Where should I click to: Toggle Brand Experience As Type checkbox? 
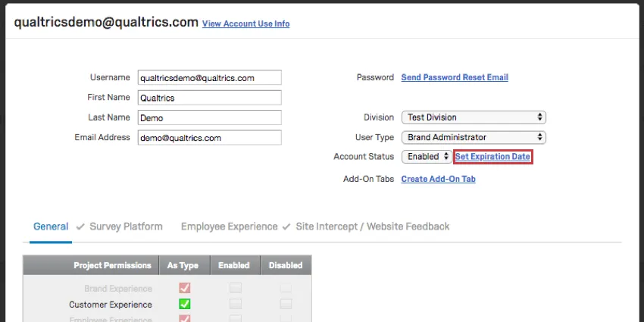[x=184, y=288]
